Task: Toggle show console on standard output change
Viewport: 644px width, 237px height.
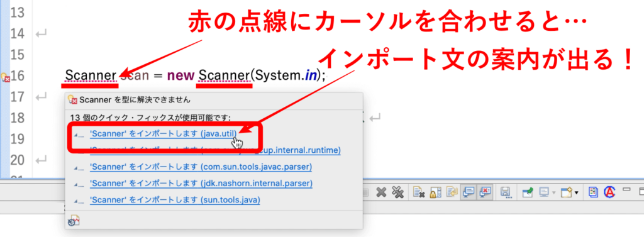Action: pos(468,192)
